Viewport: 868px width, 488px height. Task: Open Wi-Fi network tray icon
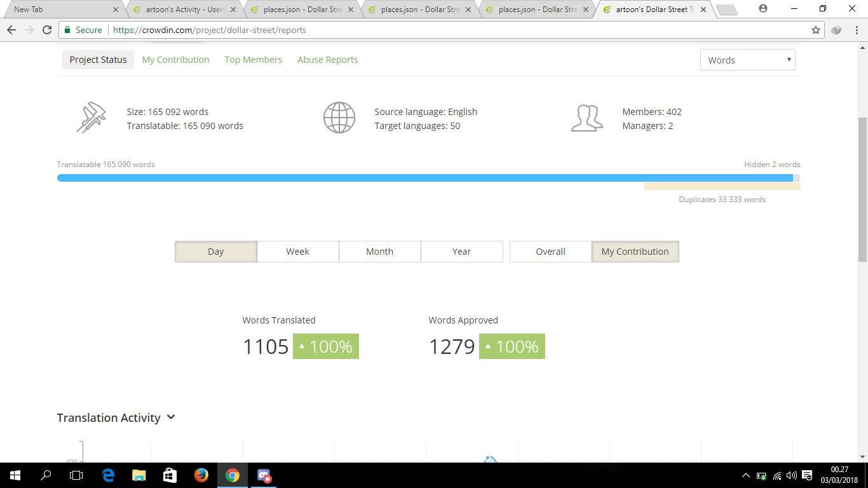tap(777, 475)
